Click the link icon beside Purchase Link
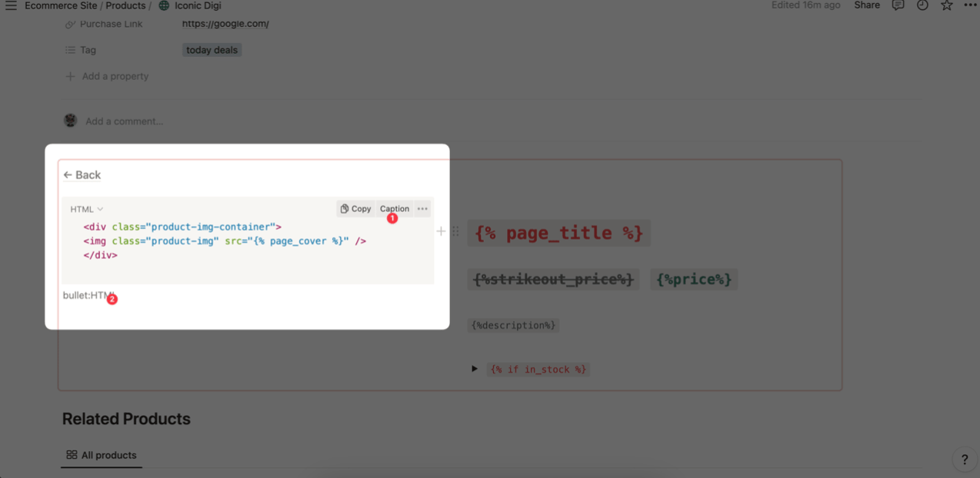This screenshot has width=980, height=478. [70, 25]
